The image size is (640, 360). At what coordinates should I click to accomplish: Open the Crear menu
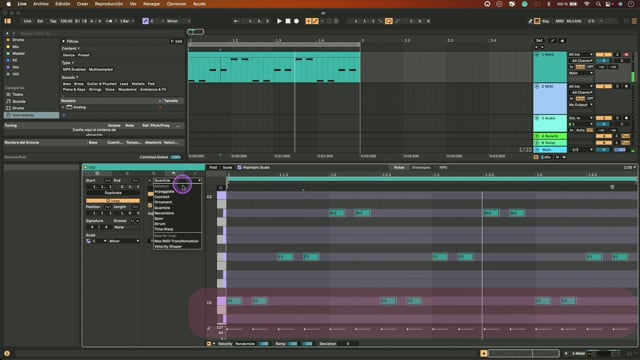[x=82, y=4]
